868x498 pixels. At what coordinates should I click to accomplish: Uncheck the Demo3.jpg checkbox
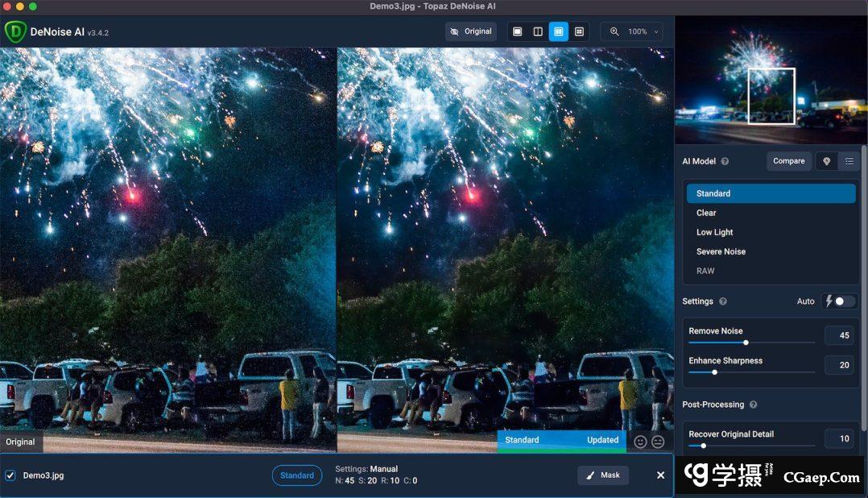(x=10, y=475)
